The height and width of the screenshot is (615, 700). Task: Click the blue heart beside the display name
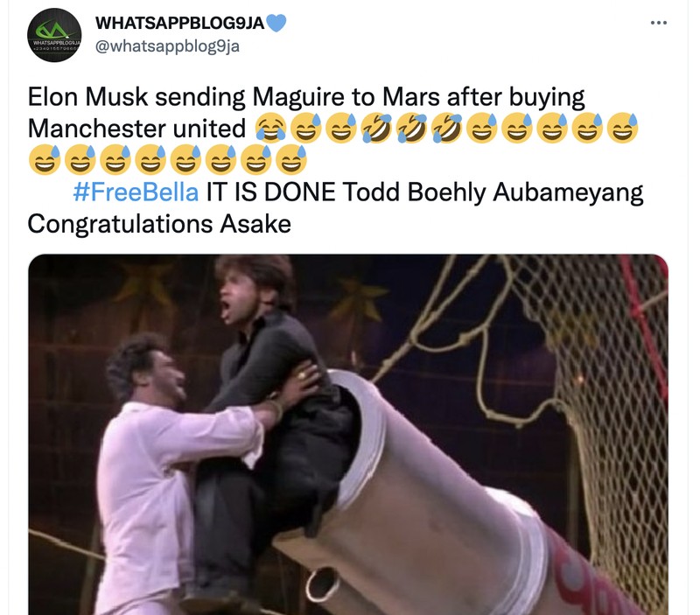coord(276,23)
